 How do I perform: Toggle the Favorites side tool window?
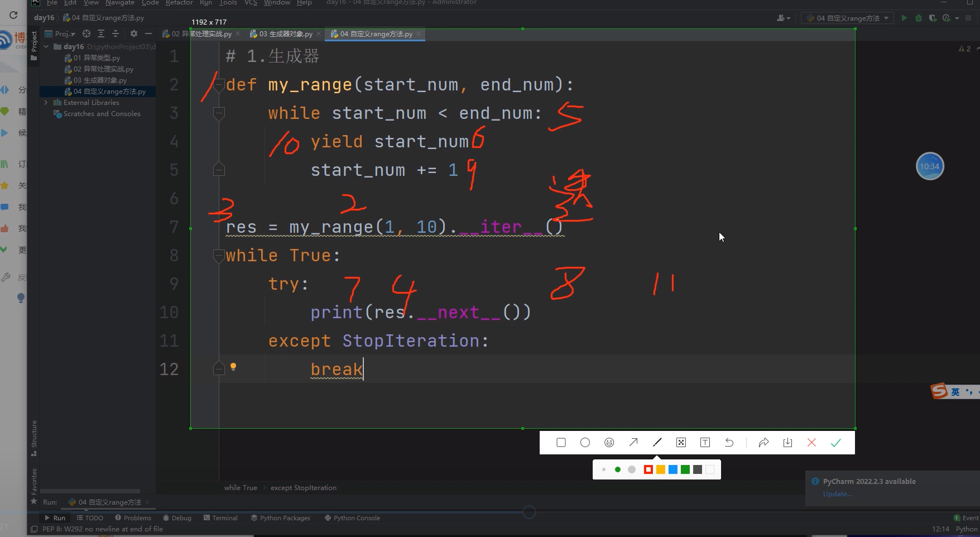point(33,486)
